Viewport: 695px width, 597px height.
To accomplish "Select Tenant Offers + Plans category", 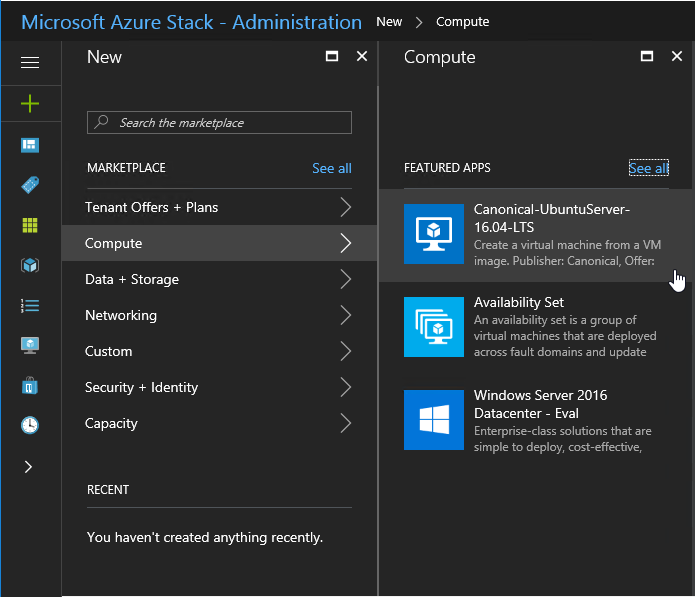I will click(x=219, y=207).
